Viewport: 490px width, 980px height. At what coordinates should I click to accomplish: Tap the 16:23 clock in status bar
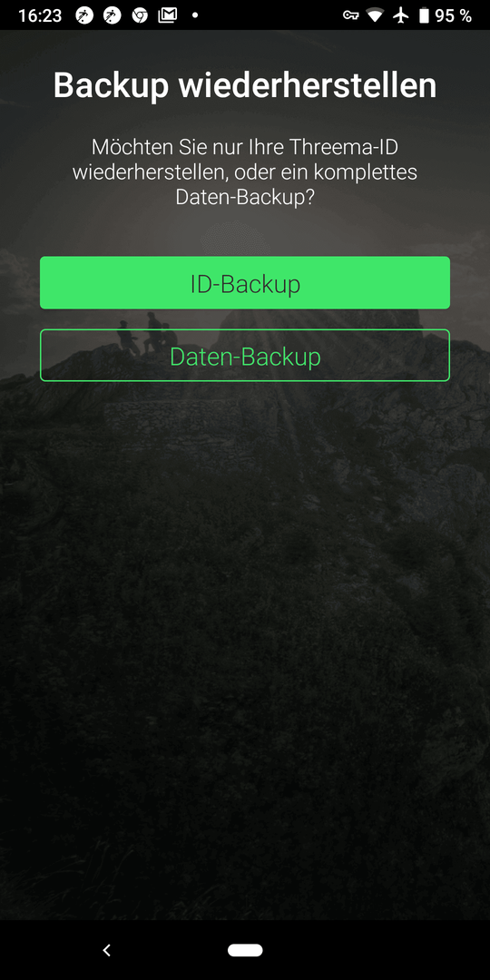pyautogui.click(x=40, y=15)
